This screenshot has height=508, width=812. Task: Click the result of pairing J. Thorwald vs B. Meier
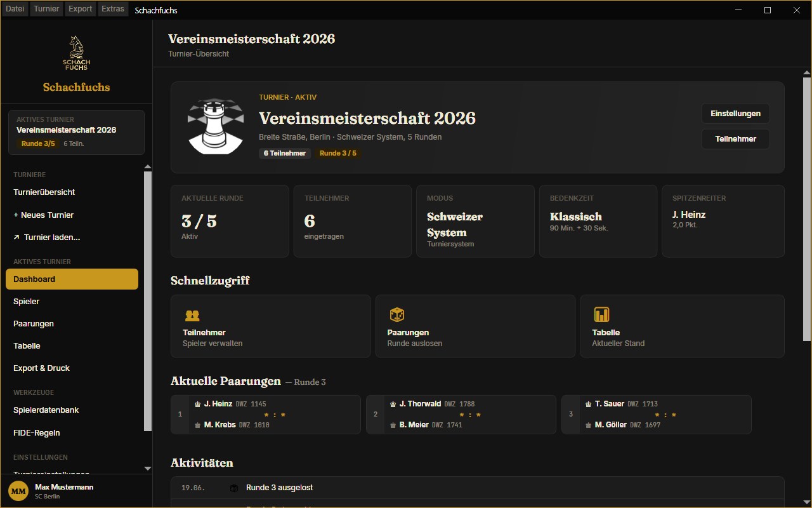(x=470, y=415)
